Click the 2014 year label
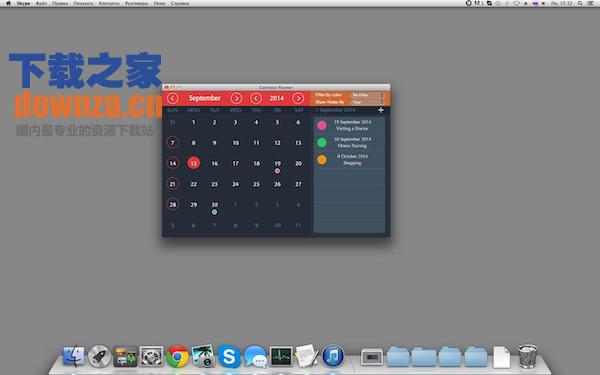600x375 pixels. 277,98
